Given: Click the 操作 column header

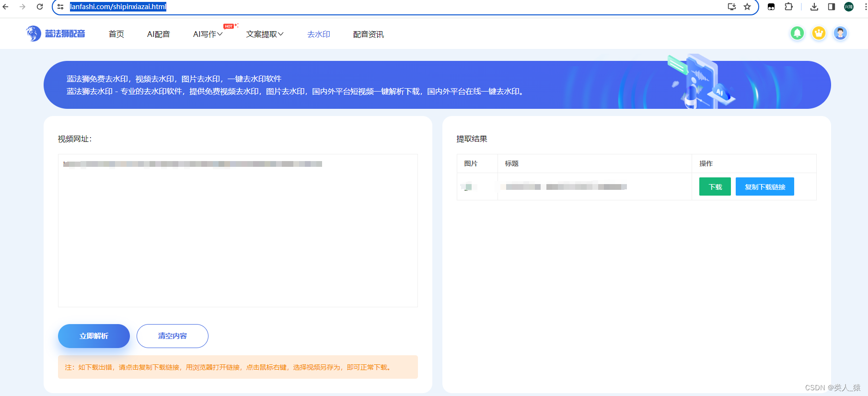Looking at the screenshot, I should (x=706, y=163).
